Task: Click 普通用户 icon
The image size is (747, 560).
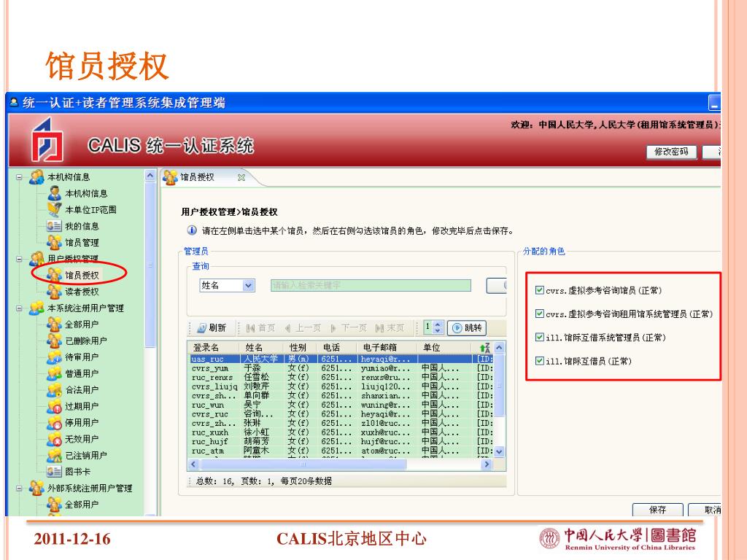Action: [x=54, y=373]
